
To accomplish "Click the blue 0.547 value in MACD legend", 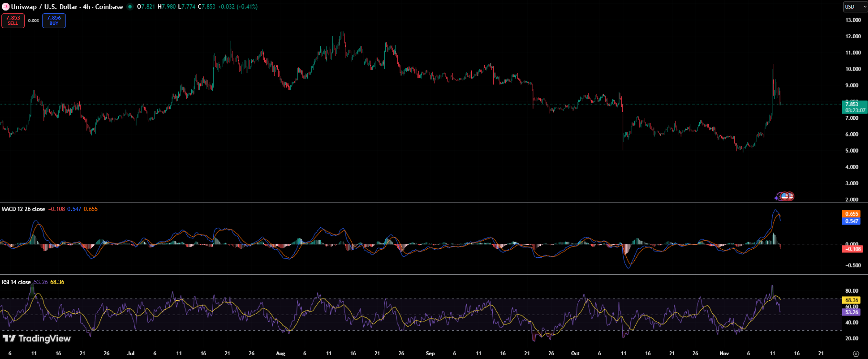I will [x=74, y=209].
